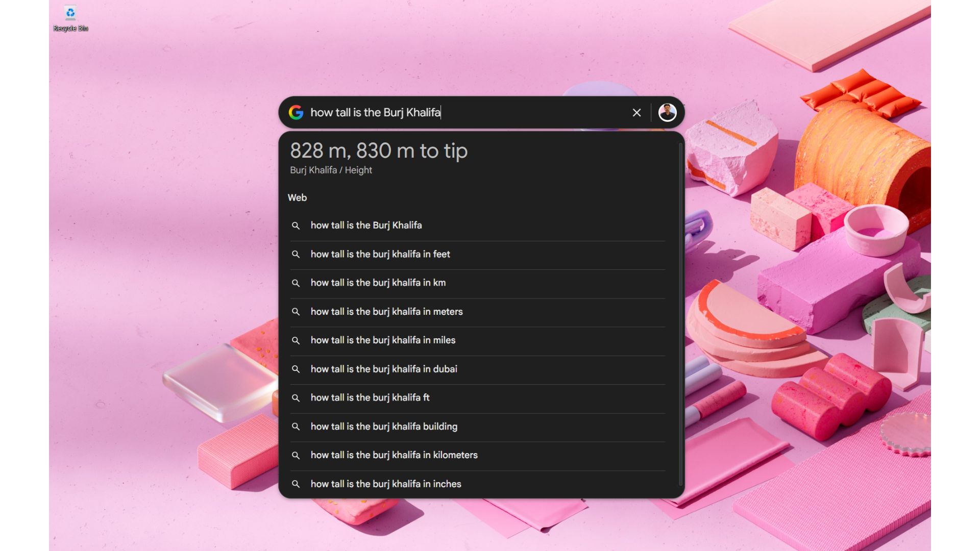Select suggestion 'how tall is the Burj Khalifa'
The width and height of the screenshot is (980, 551).
pyautogui.click(x=366, y=225)
